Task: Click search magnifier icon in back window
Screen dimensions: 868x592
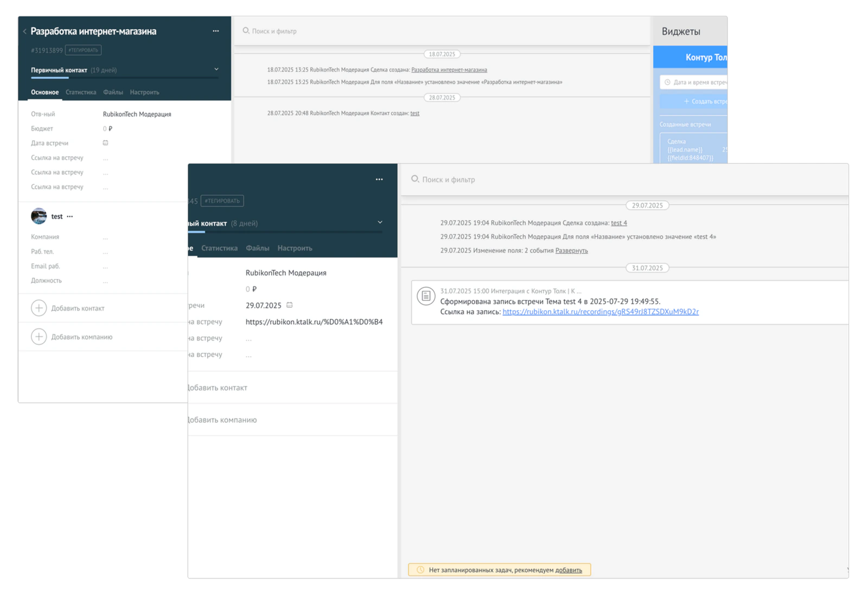Action: (246, 31)
